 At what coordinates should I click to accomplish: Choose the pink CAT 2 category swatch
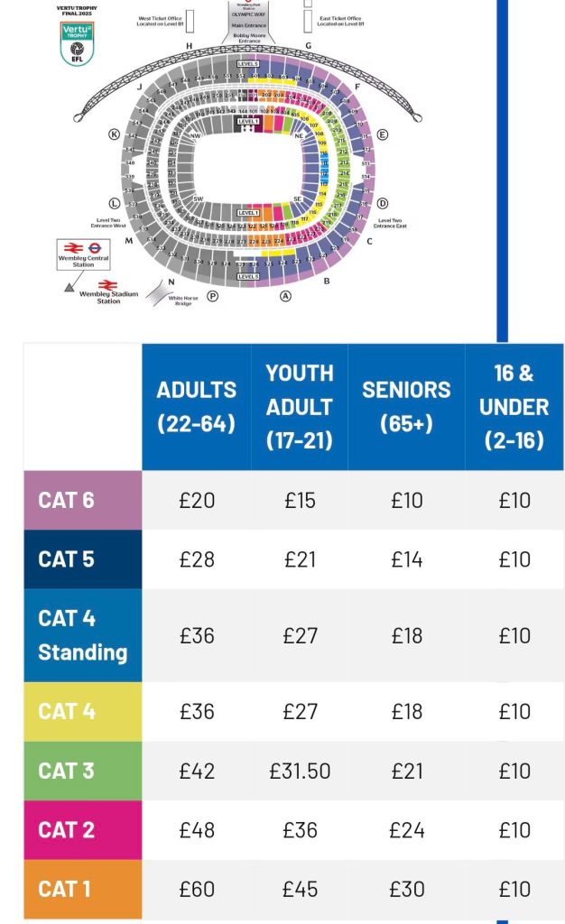point(83,830)
